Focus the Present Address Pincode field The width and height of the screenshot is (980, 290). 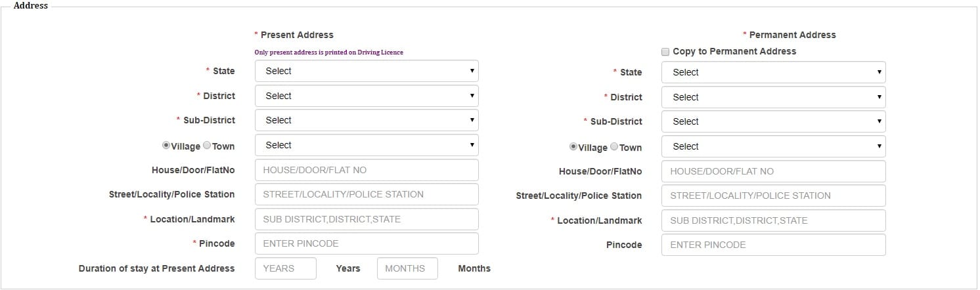click(367, 243)
